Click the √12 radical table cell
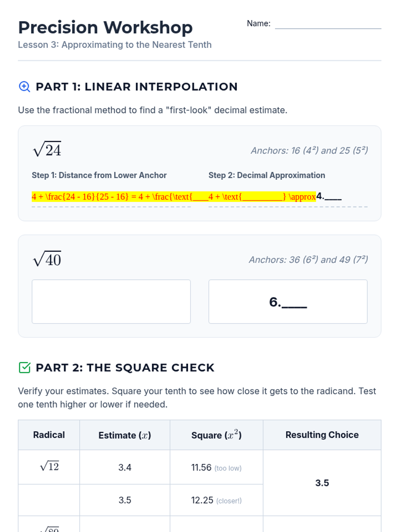The height and width of the screenshot is (532, 399). point(49,467)
